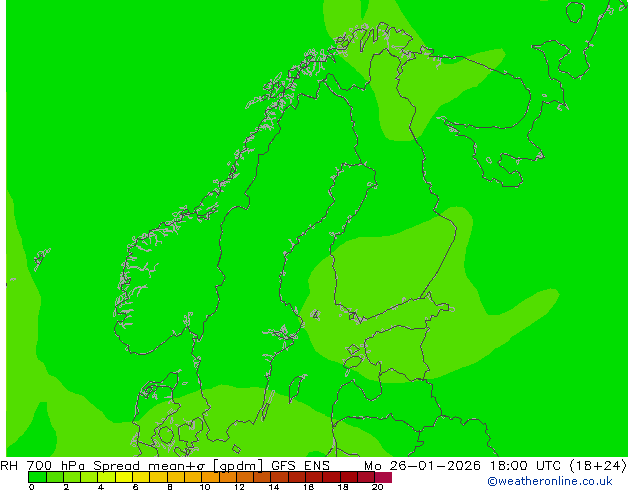This screenshot has width=634, height=490.
Task: Click the bright green legend swatch above 0
Action: pos(37,477)
